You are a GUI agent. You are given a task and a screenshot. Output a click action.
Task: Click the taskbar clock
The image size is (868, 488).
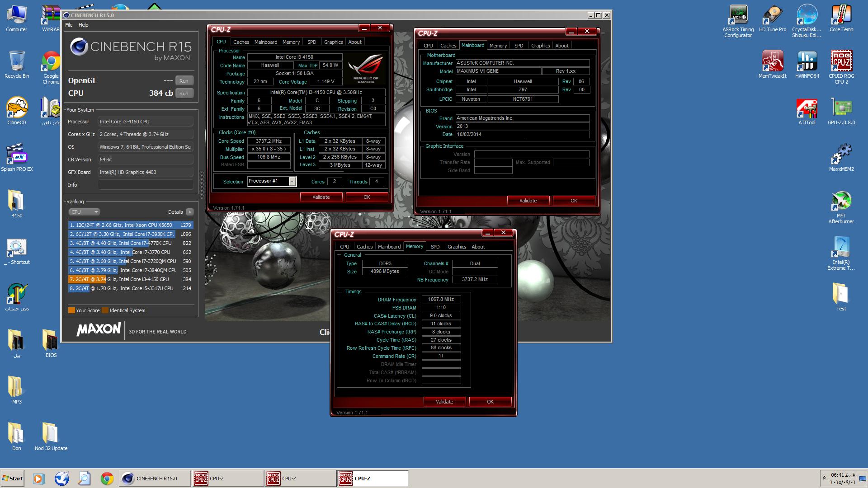tap(843, 479)
